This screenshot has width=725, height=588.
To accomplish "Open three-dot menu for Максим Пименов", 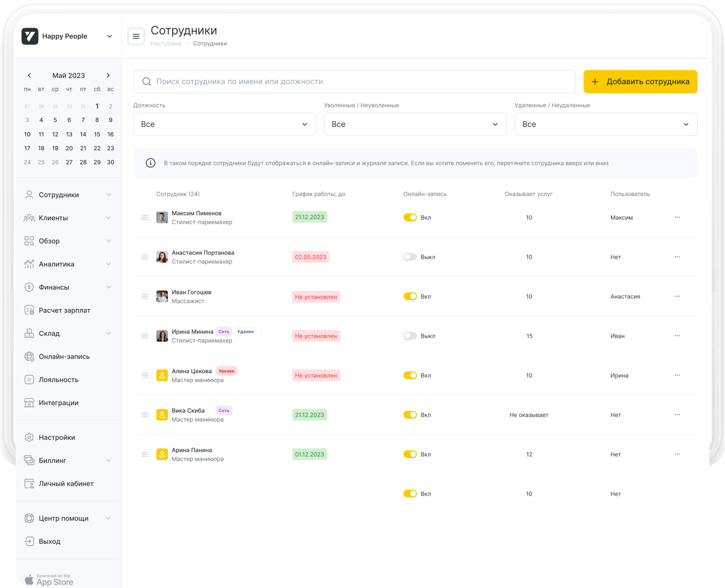I will pos(677,217).
